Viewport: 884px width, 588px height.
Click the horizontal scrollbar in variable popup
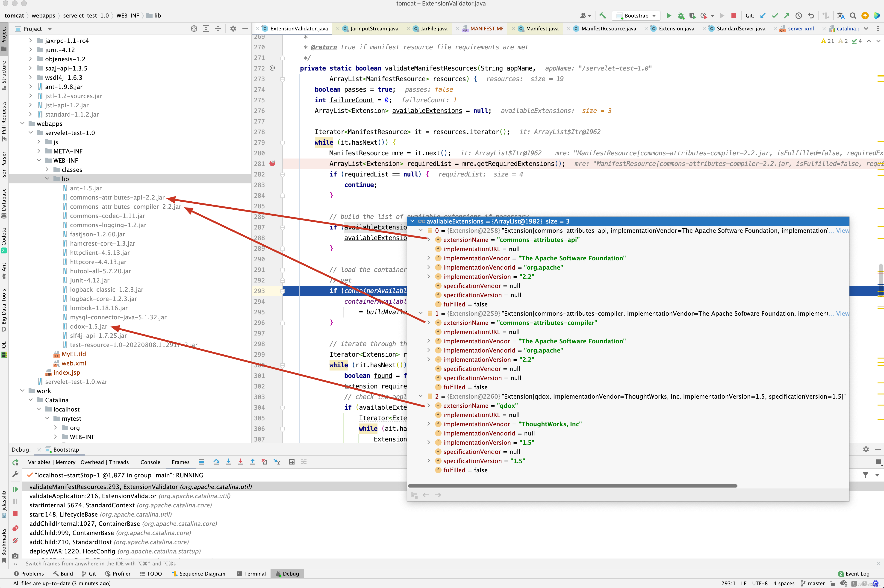pyautogui.click(x=572, y=486)
